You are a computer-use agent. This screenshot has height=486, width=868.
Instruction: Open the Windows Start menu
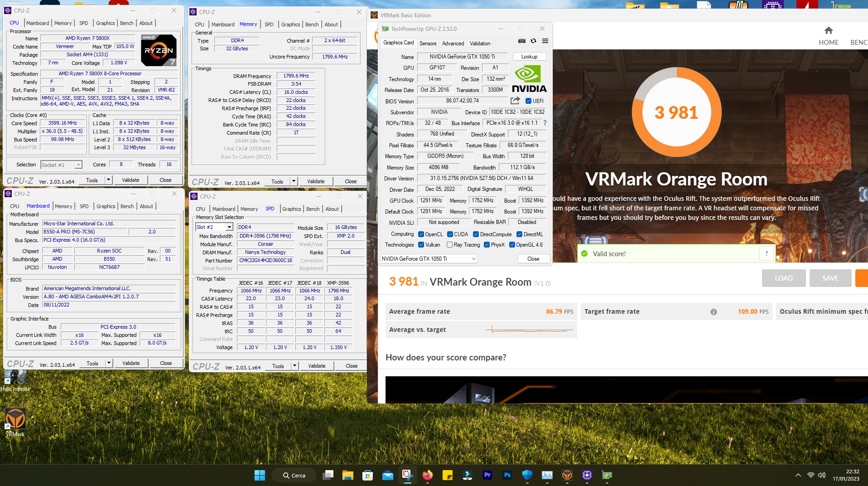pos(260,475)
